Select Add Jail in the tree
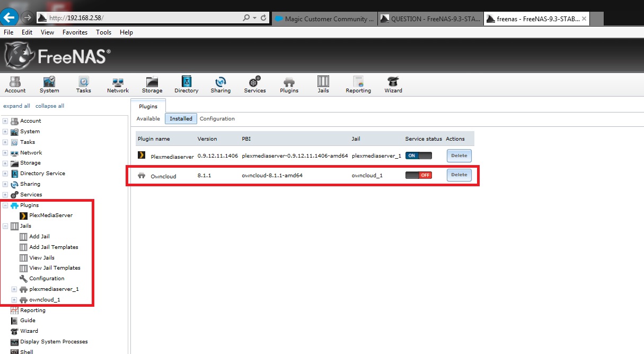 pyautogui.click(x=39, y=237)
